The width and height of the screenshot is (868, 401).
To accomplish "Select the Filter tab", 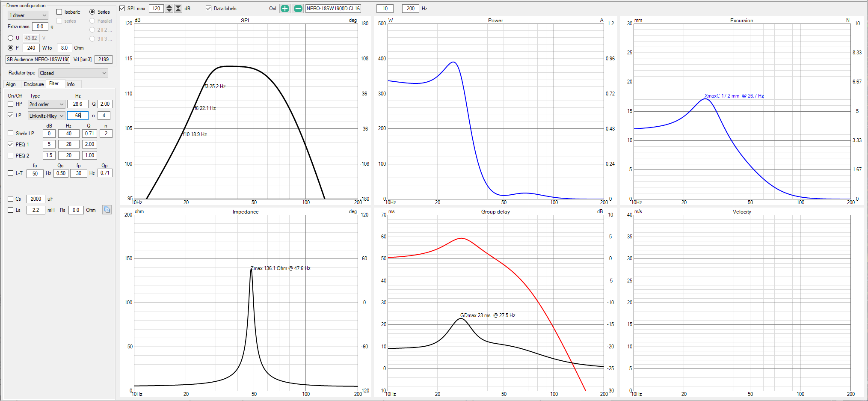I will (x=54, y=84).
